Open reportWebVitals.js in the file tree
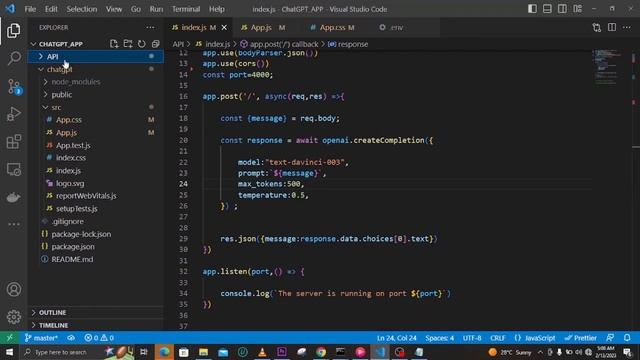The width and height of the screenshot is (640, 360). (96, 196)
